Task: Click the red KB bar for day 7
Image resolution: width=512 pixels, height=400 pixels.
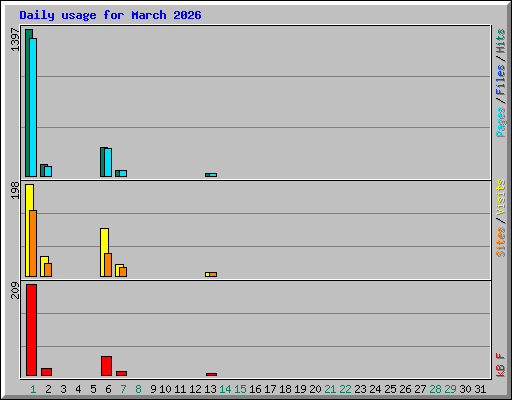Action: [121, 373]
